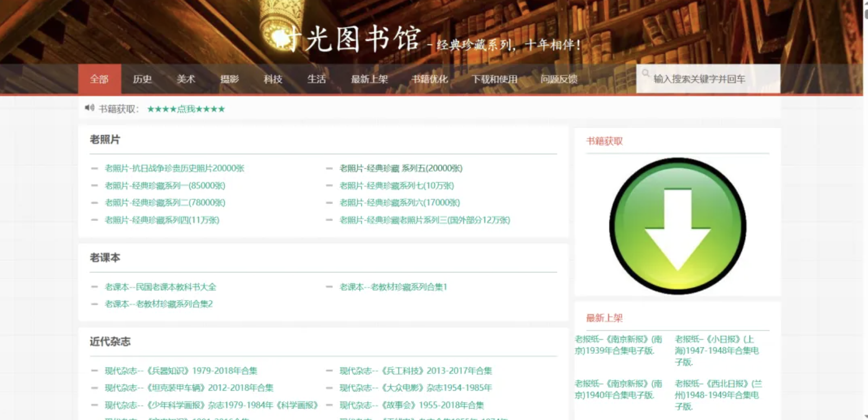Select the 全部 navigation tab
The height and width of the screenshot is (420, 868).
point(99,79)
